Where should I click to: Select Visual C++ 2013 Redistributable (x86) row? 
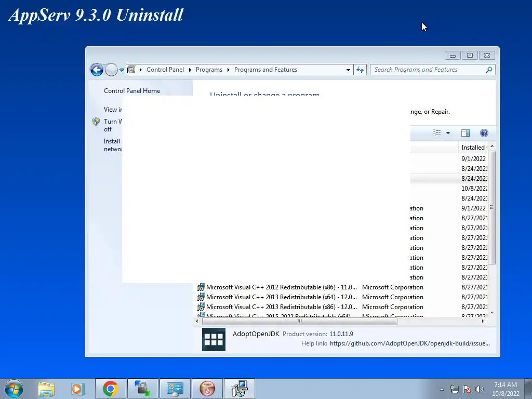click(x=342, y=307)
